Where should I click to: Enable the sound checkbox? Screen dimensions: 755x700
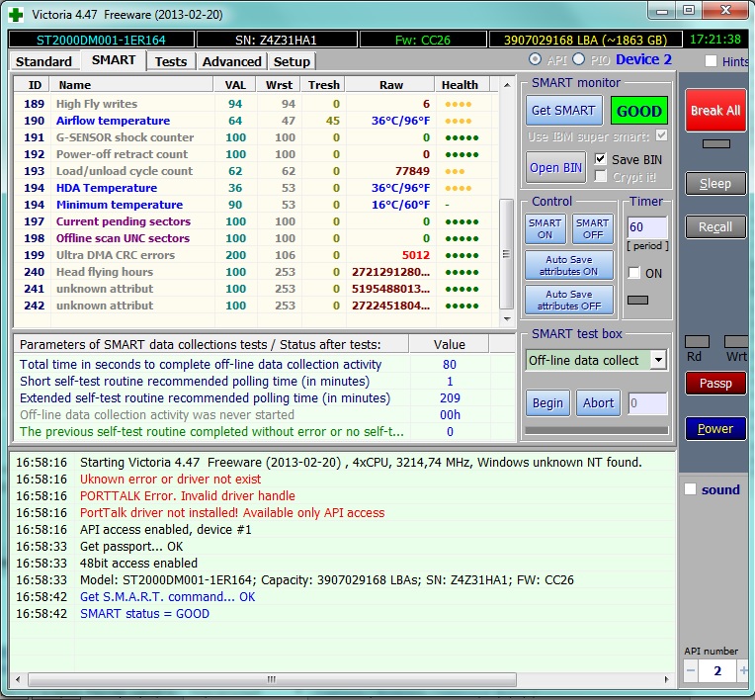pos(690,489)
